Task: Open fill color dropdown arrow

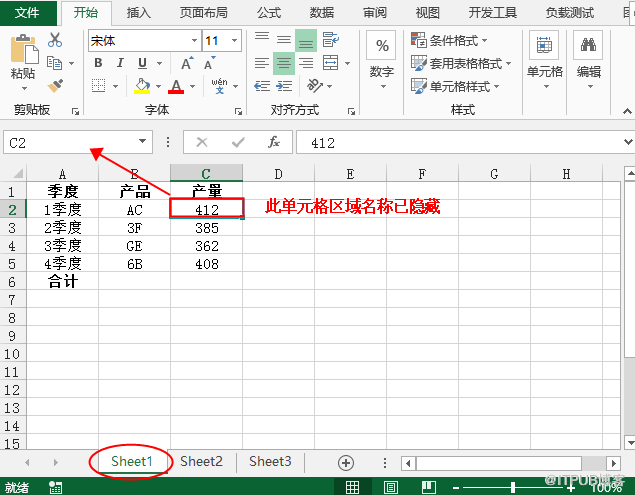Action: tap(158, 86)
